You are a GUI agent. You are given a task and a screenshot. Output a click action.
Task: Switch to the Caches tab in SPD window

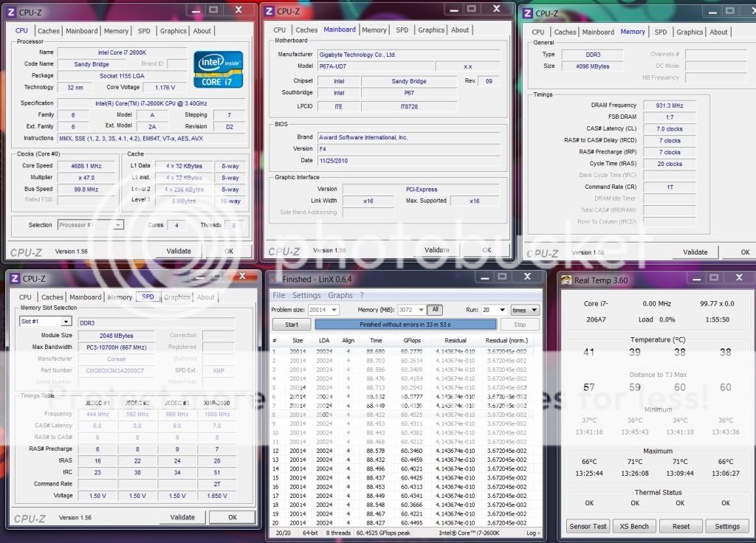(52, 297)
